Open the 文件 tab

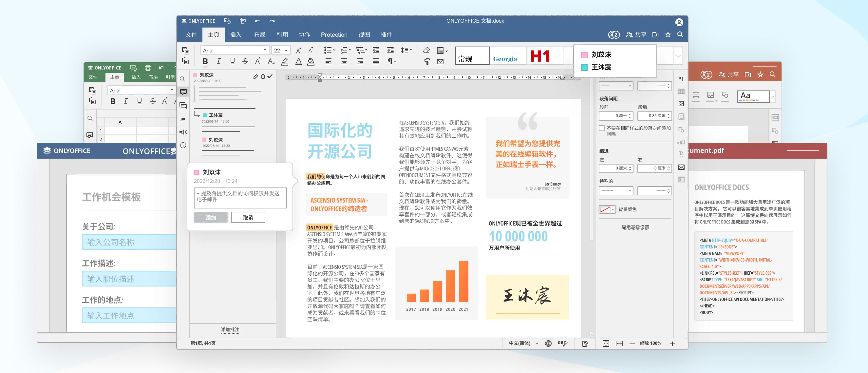click(191, 35)
